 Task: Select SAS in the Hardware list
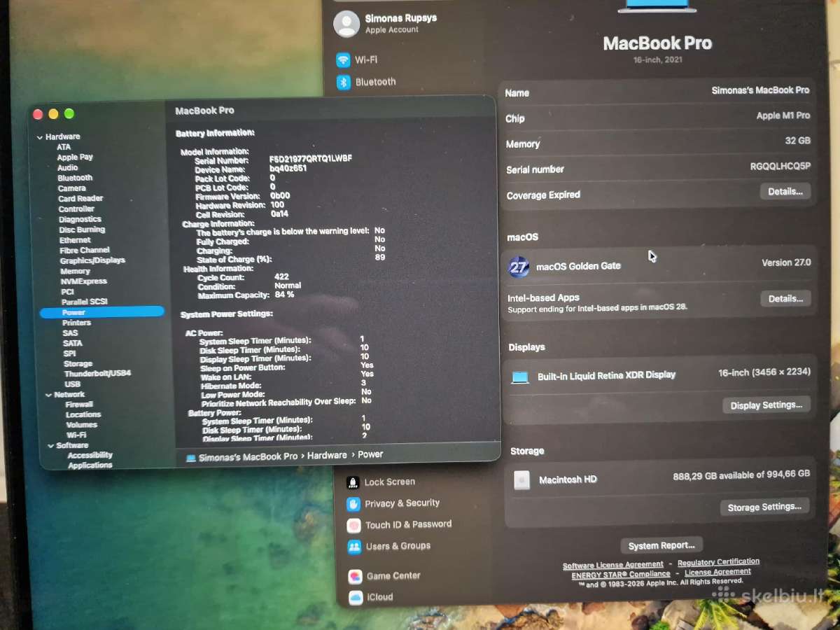coord(70,333)
